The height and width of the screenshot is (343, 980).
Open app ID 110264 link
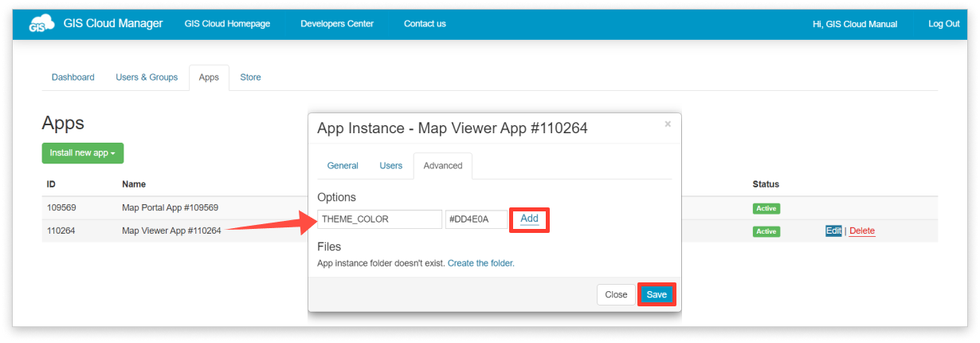point(61,231)
